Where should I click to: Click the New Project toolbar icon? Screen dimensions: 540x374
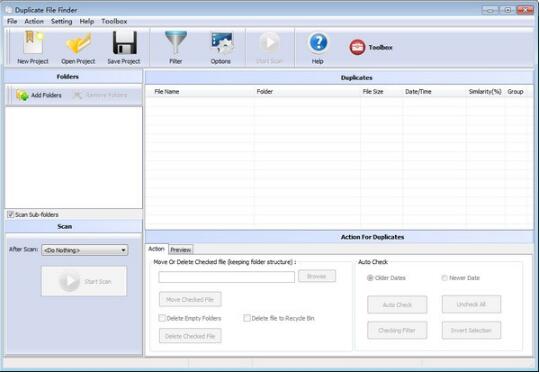[33, 42]
